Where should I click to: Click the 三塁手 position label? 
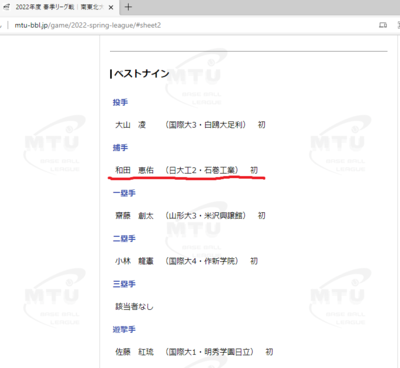(x=124, y=284)
